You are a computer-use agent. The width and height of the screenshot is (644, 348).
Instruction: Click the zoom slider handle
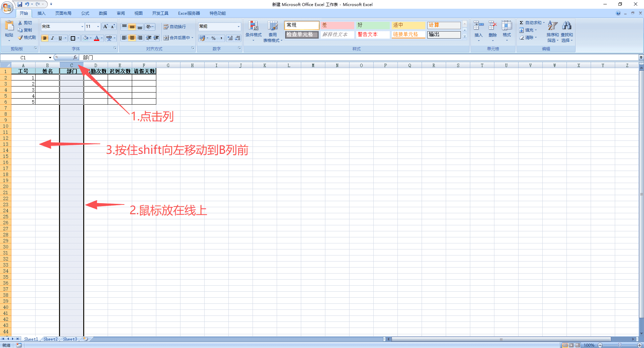pyautogui.click(x=620, y=345)
